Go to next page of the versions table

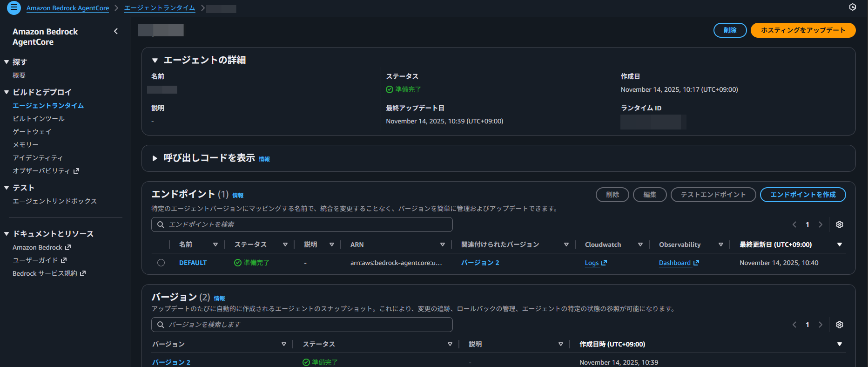821,325
